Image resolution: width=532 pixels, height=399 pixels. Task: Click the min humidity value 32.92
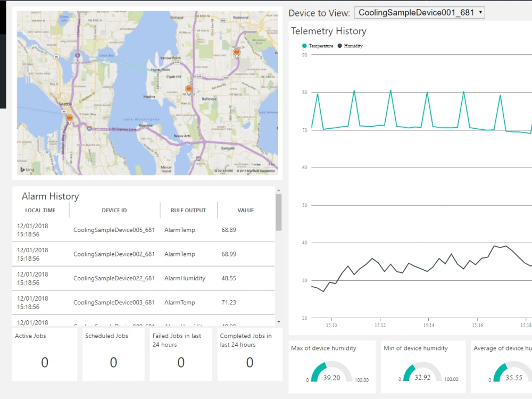pos(422,377)
